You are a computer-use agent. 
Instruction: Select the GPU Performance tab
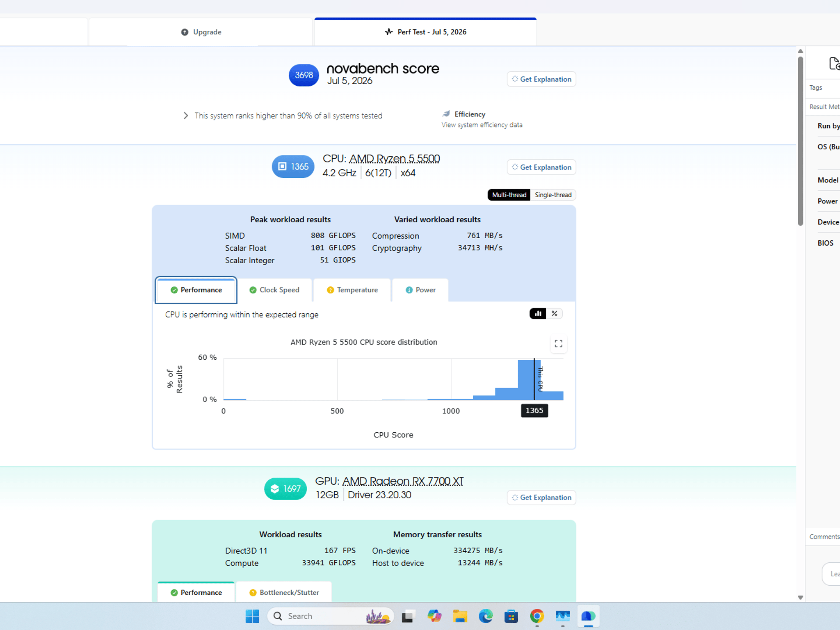click(196, 592)
